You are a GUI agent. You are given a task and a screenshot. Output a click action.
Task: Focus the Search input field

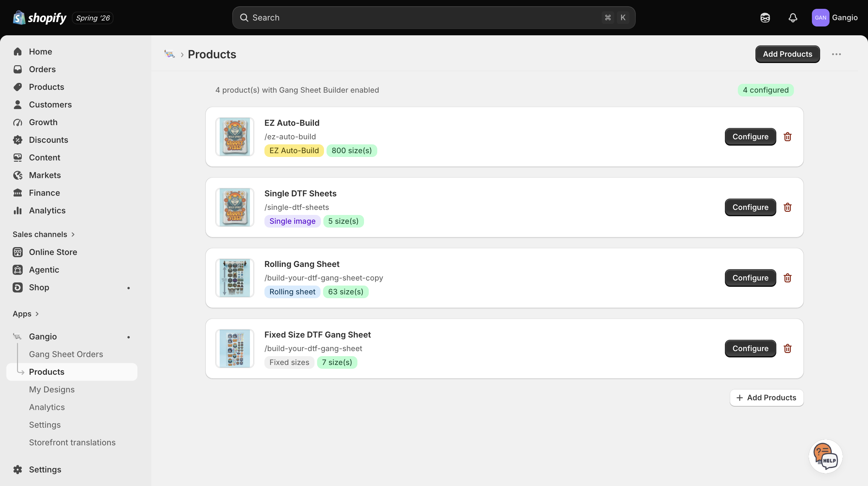[434, 18]
